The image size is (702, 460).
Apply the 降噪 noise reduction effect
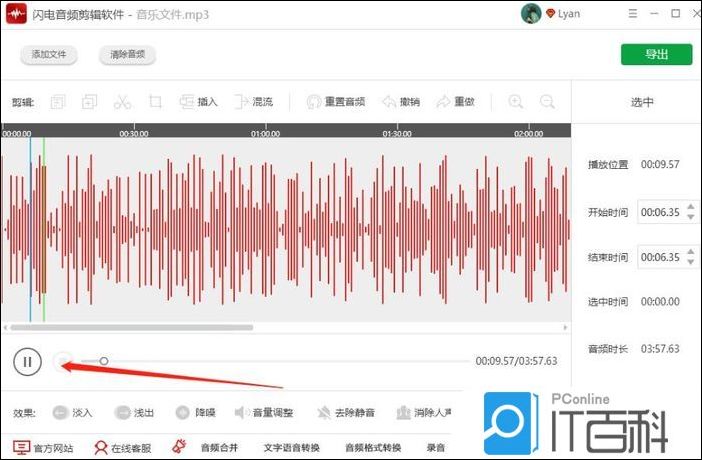pos(195,413)
